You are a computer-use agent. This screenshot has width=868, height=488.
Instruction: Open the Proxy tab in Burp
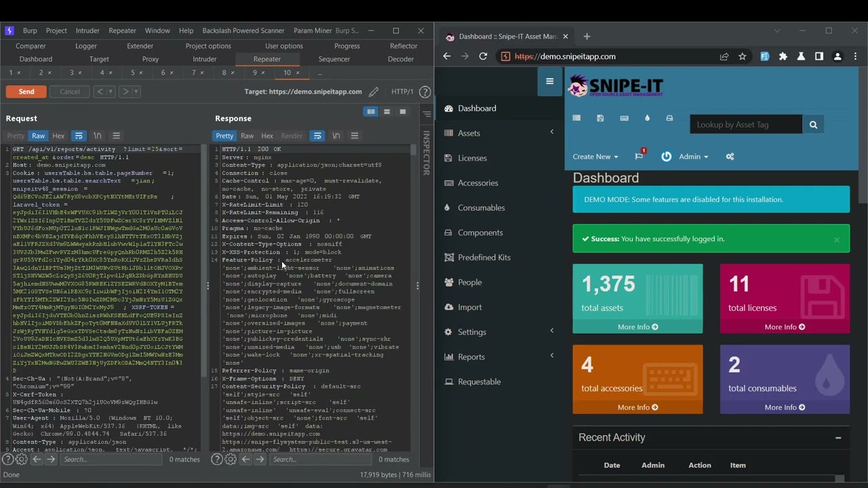click(151, 59)
